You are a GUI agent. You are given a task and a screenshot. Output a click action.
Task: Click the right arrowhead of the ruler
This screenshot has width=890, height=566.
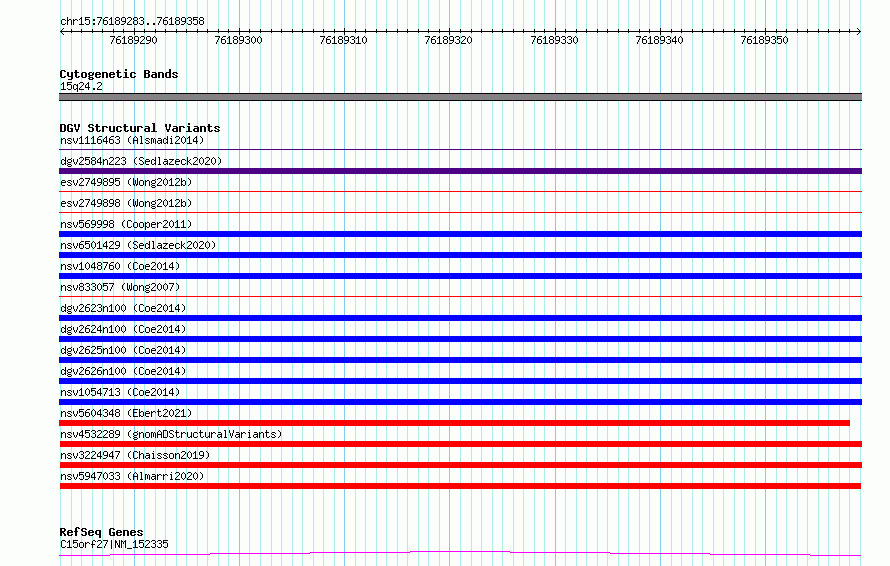(x=859, y=31)
